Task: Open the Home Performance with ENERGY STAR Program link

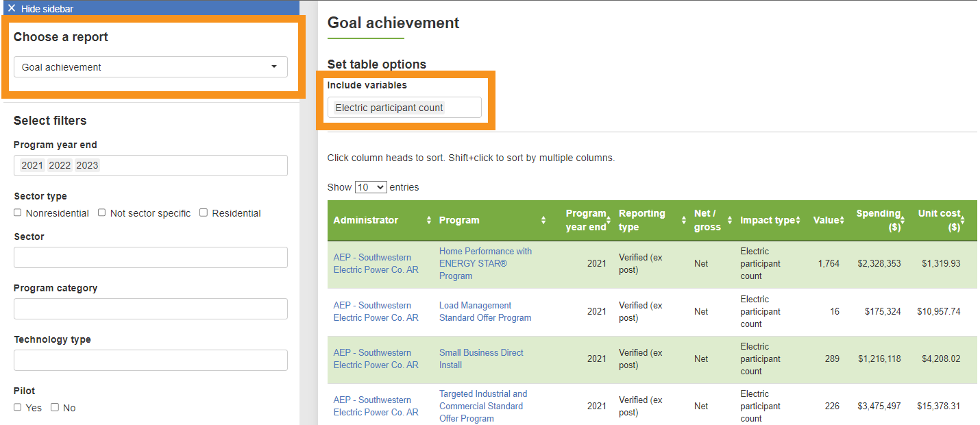Action: [485, 263]
